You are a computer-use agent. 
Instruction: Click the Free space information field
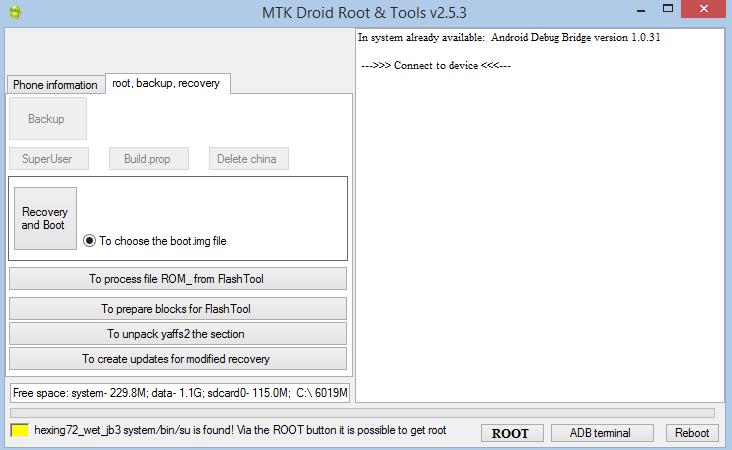coord(180,393)
